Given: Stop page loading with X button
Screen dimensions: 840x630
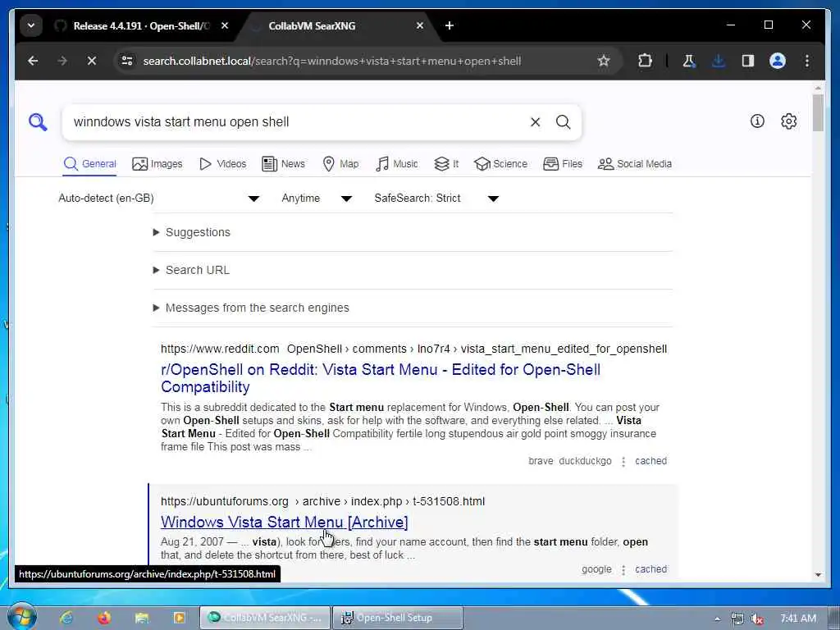Looking at the screenshot, I should pos(92,61).
